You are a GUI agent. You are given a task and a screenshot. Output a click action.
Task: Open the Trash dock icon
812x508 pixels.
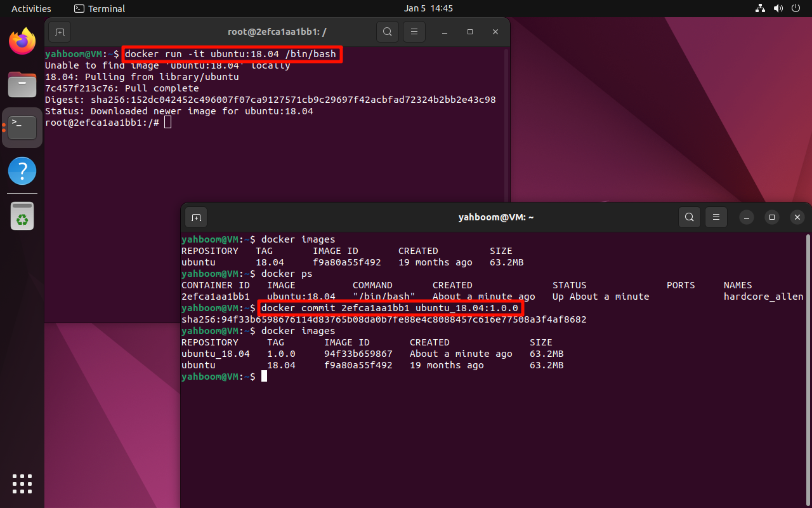tap(22, 217)
